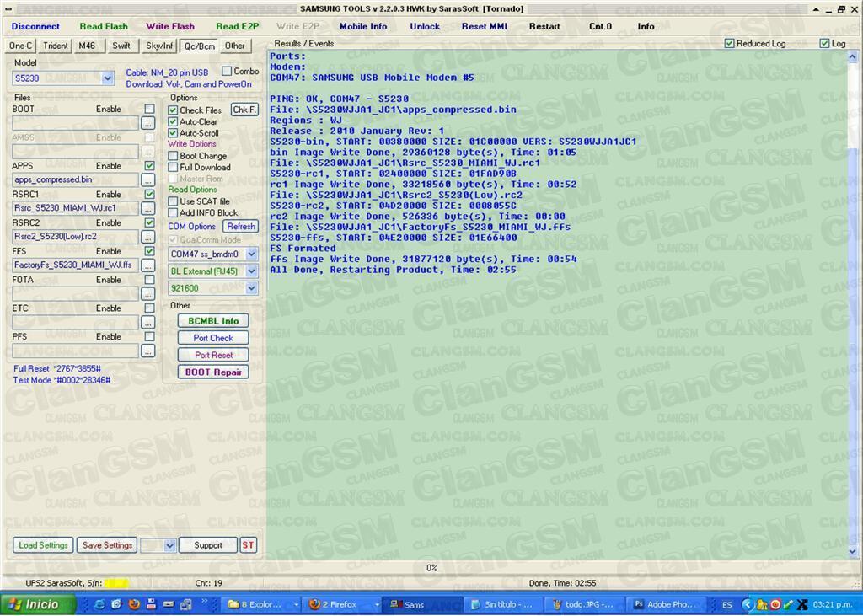Enable the BOOT file checkbox
863x616 pixels.
coord(149,109)
